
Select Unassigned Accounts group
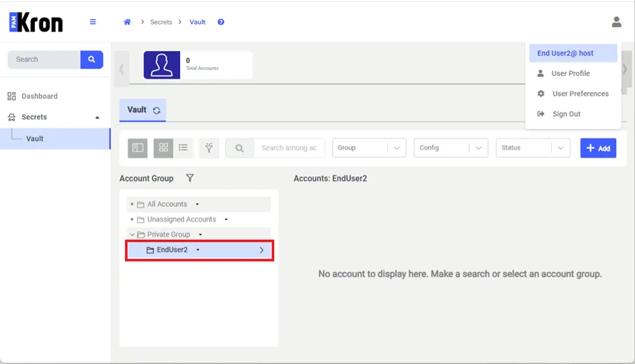(181, 220)
